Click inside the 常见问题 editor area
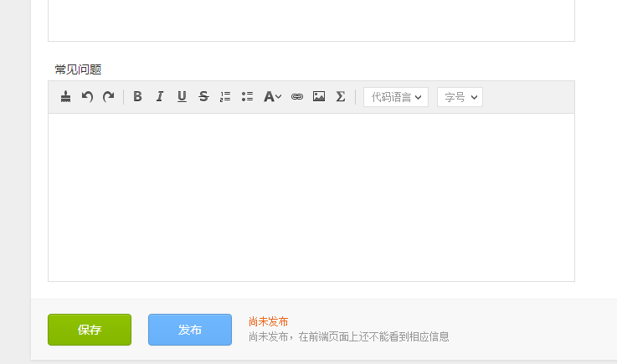The height and width of the screenshot is (364, 617). coord(311,197)
